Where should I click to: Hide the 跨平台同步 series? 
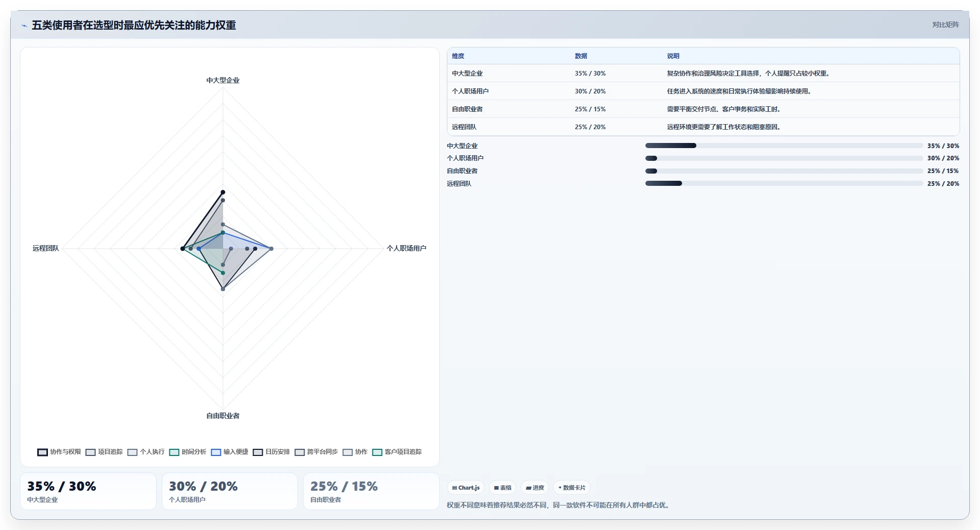[x=316, y=452]
